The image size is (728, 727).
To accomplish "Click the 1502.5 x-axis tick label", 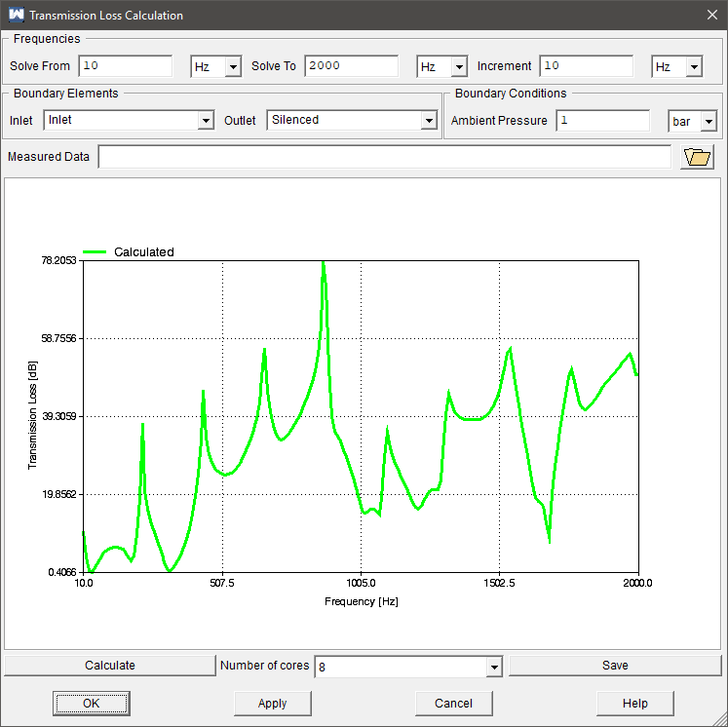I will (499, 583).
